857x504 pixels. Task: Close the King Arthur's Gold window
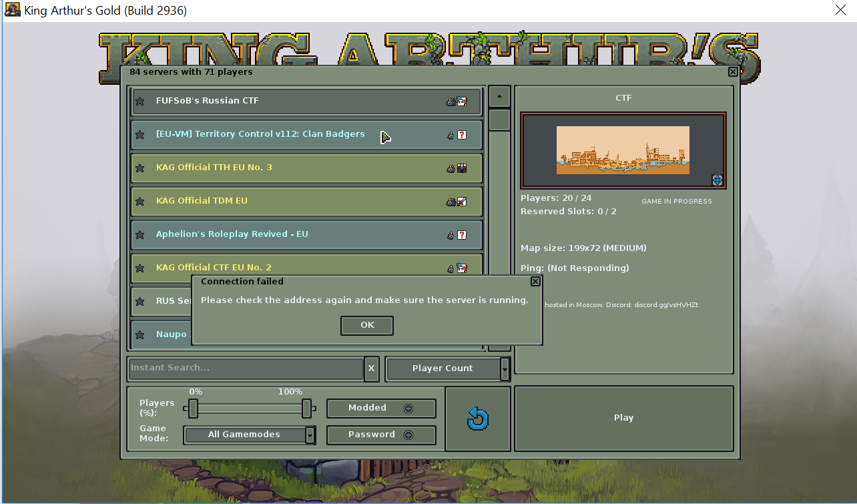(x=841, y=10)
